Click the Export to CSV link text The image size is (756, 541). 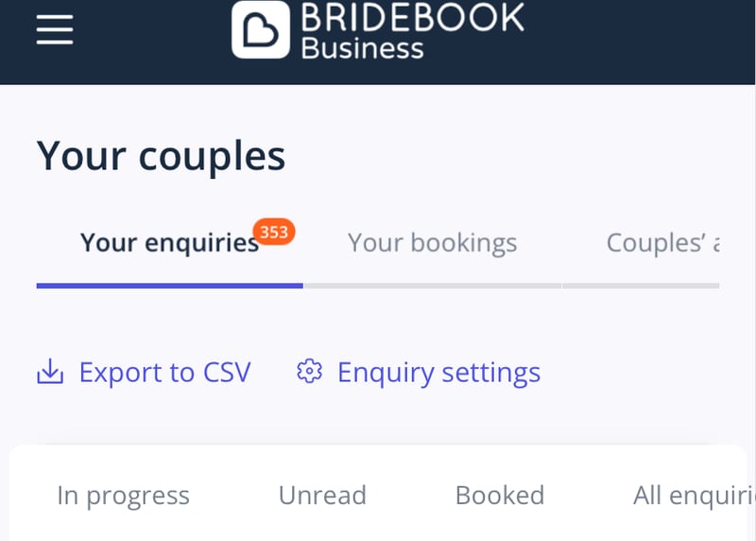tap(164, 373)
